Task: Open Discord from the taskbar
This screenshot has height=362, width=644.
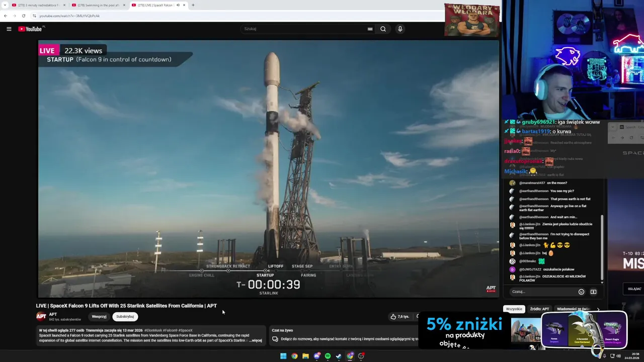Action: tap(316, 356)
